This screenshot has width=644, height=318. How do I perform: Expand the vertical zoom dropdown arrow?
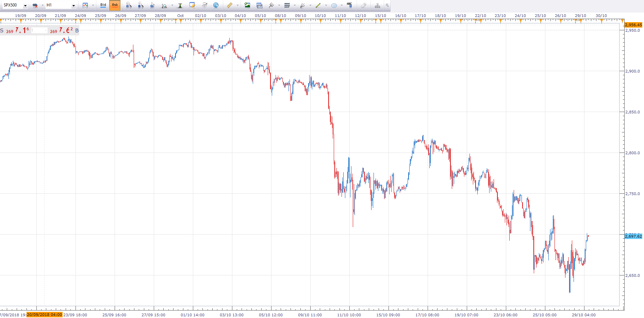point(172,5)
